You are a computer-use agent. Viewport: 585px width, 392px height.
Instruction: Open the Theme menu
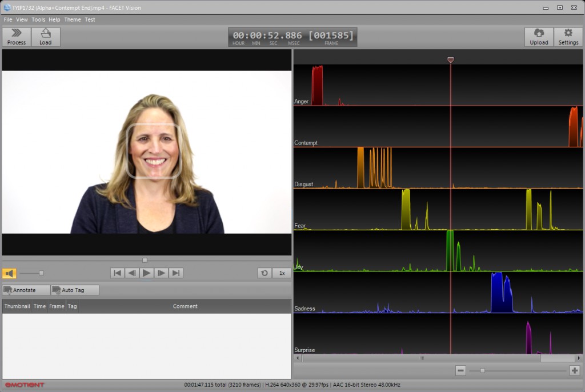coord(73,19)
